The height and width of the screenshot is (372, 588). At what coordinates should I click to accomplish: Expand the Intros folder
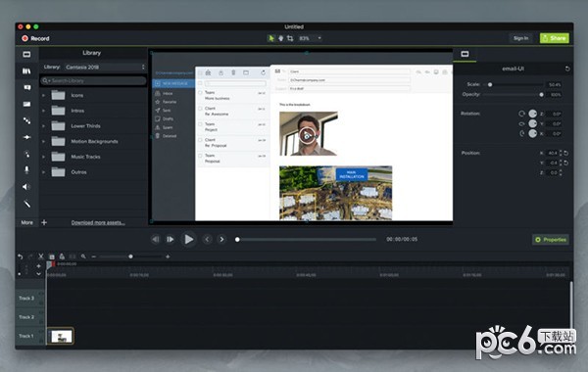click(43, 111)
